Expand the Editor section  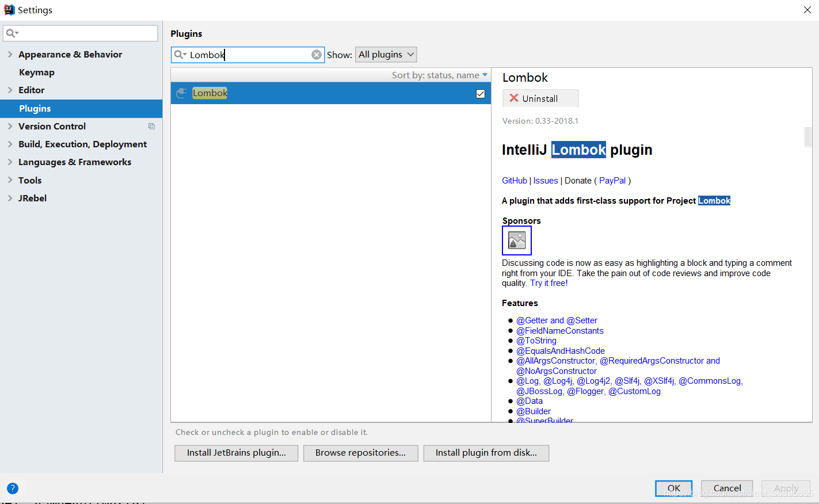[10, 90]
